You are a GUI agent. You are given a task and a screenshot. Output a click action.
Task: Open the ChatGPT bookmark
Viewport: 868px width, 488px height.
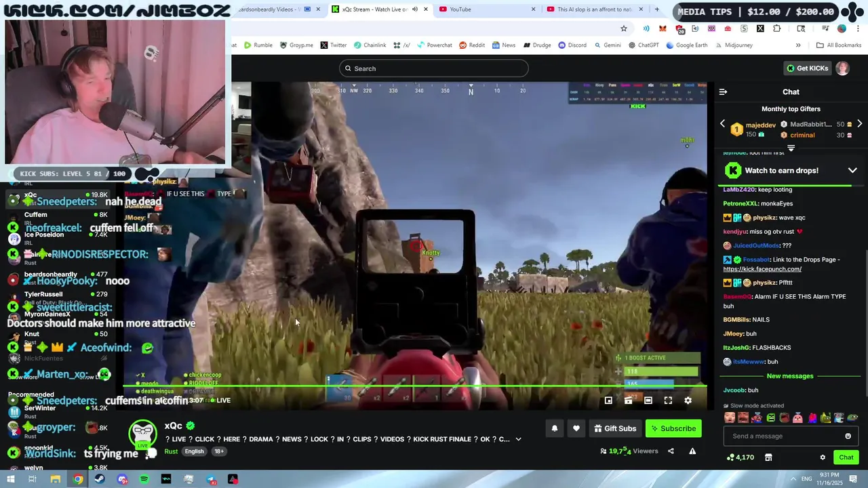coord(643,45)
